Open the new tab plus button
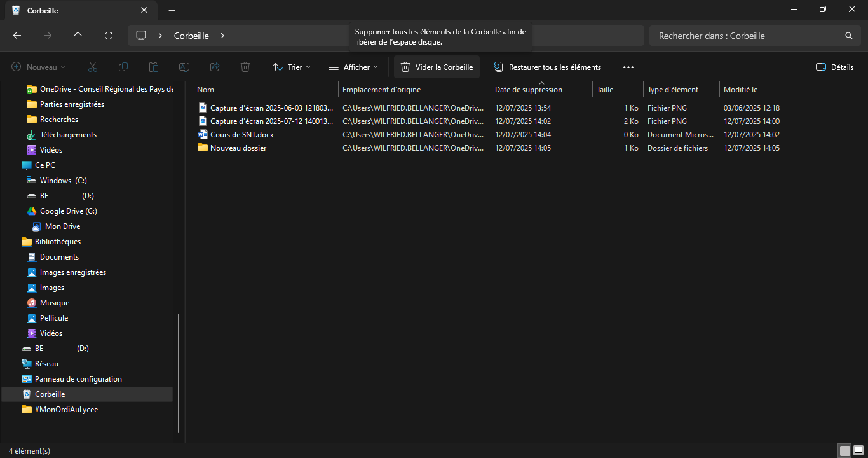Viewport: 868px width, 458px height. click(x=172, y=10)
